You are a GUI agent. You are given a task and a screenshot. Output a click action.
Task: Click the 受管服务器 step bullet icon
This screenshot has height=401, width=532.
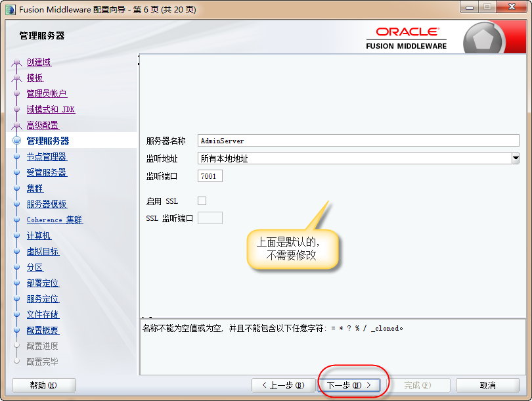click(16, 172)
